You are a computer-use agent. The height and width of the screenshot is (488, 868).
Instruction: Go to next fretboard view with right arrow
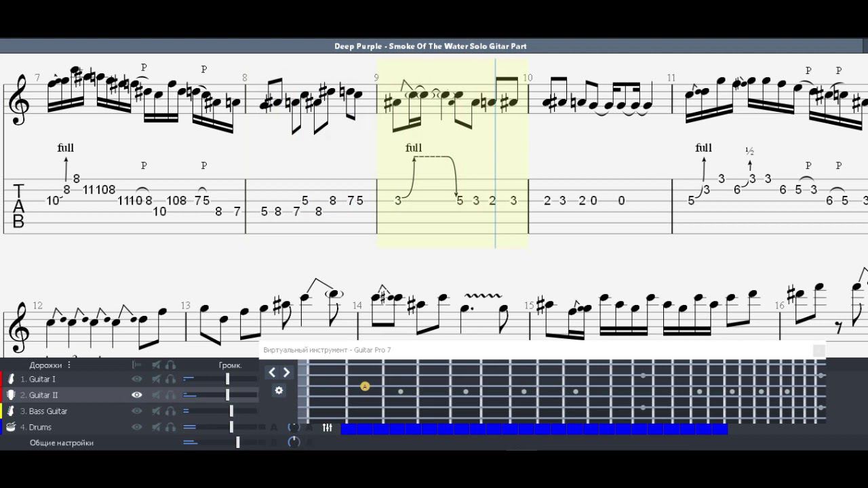click(286, 372)
